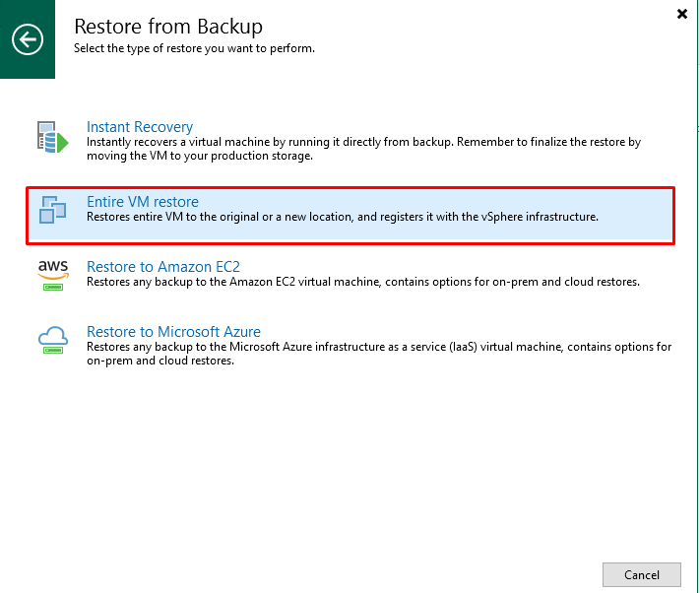
Task: Click the Entire VM restore squares icon
Action: (53, 209)
